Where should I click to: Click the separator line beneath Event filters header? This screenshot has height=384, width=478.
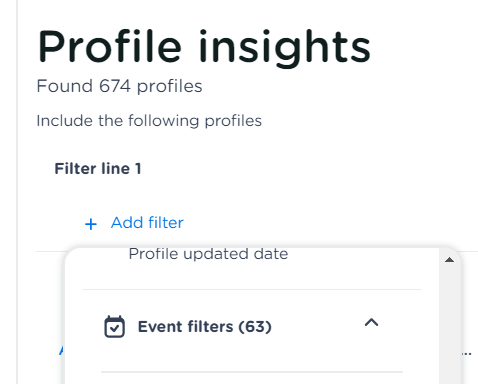pyautogui.click(x=252, y=371)
